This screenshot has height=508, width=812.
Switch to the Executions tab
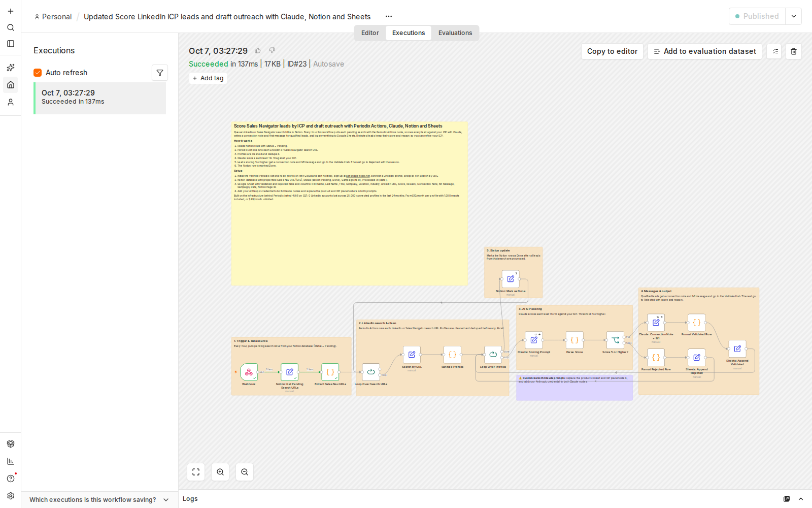point(409,33)
